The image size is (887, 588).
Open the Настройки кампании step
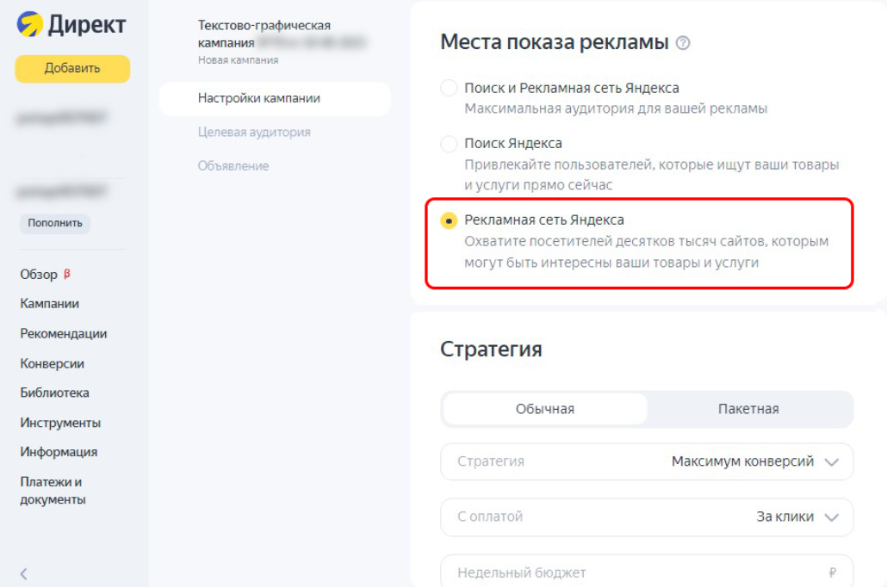(275, 98)
